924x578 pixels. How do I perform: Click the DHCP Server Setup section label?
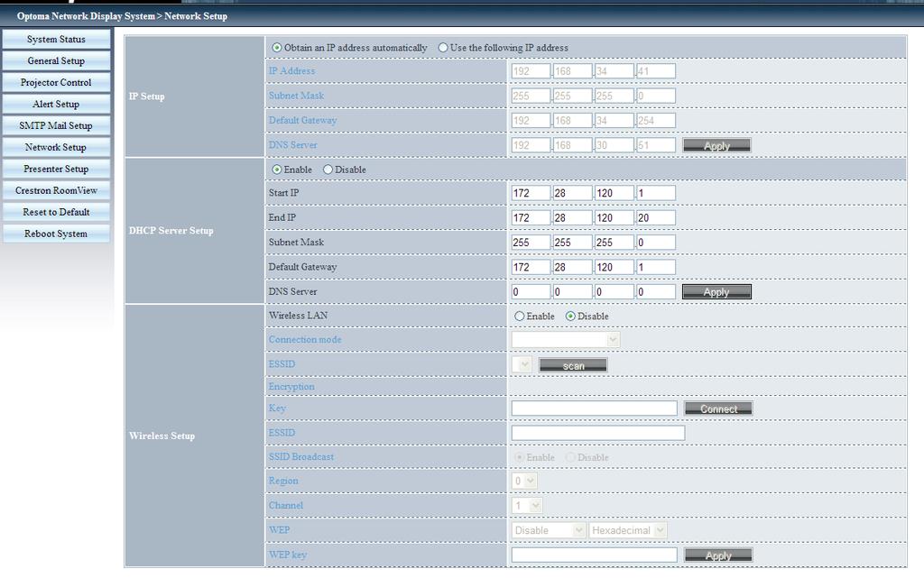(x=171, y=231)
